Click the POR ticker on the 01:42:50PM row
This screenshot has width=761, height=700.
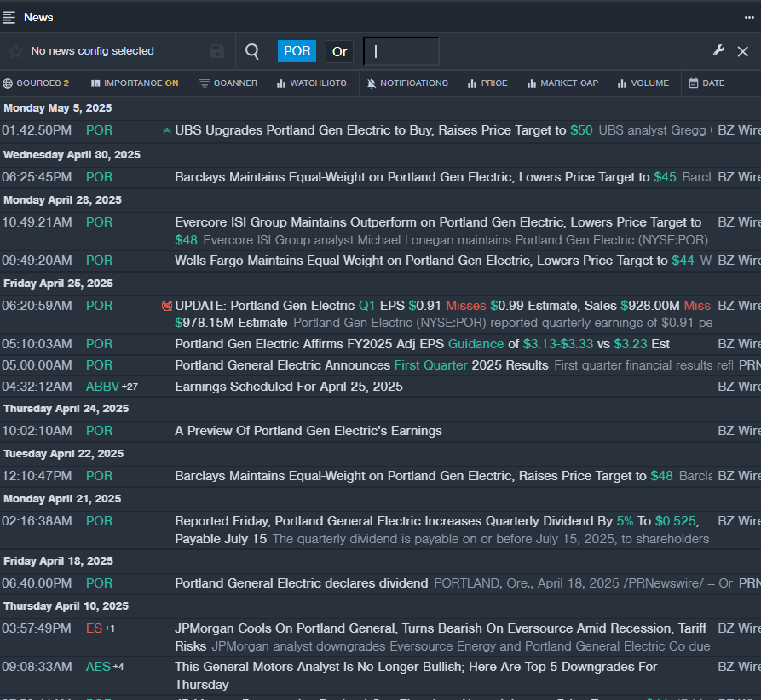pyautogui.click(x=99, y=130)
